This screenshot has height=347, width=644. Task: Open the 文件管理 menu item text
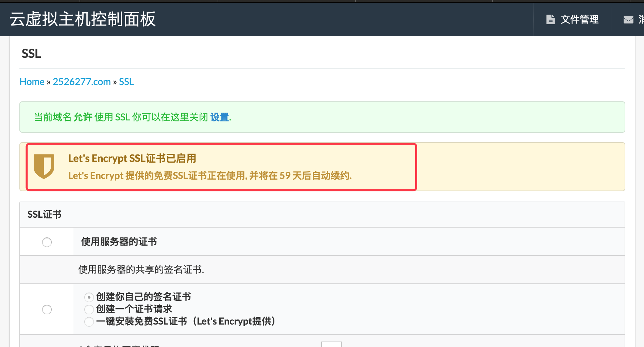[x=579, y=19]
